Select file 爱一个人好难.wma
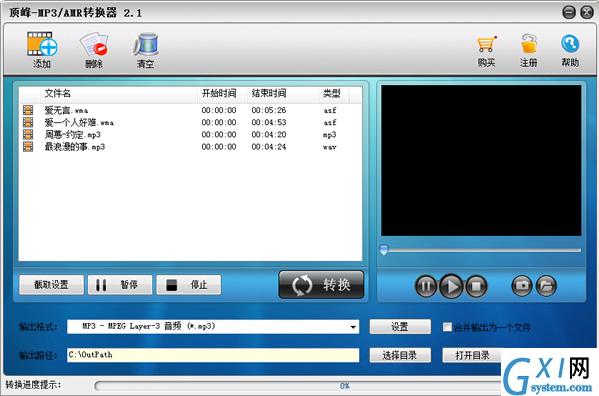Image resolution: width=599 pixels, height=396 pixels. (79, 123)
